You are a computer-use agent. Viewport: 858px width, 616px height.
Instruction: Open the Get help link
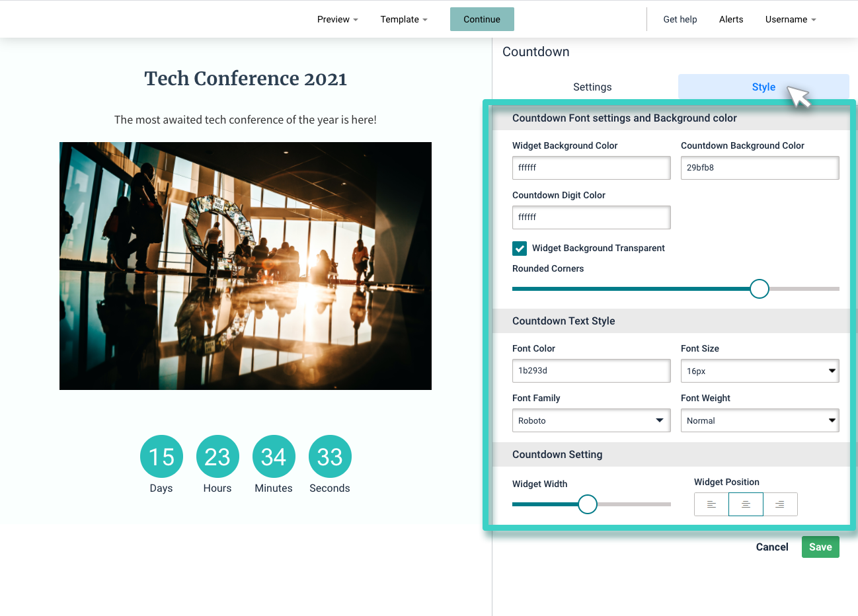point(680,19)
